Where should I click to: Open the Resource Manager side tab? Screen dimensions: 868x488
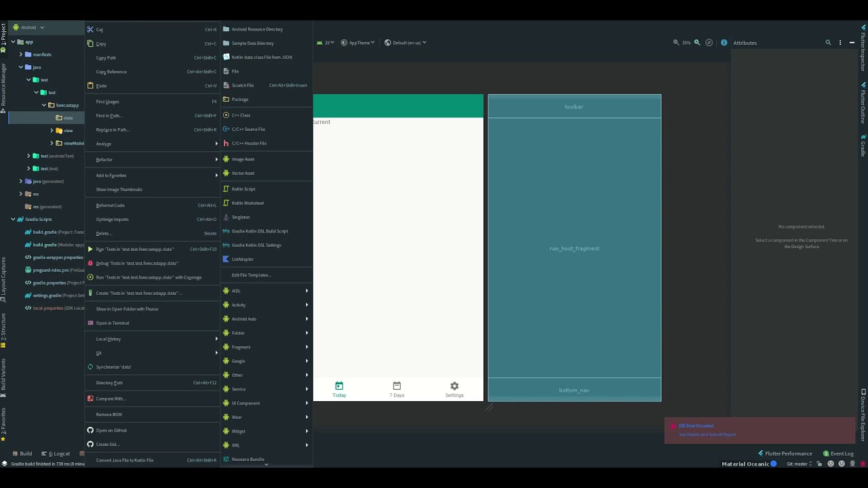click(x=3, y=88)
